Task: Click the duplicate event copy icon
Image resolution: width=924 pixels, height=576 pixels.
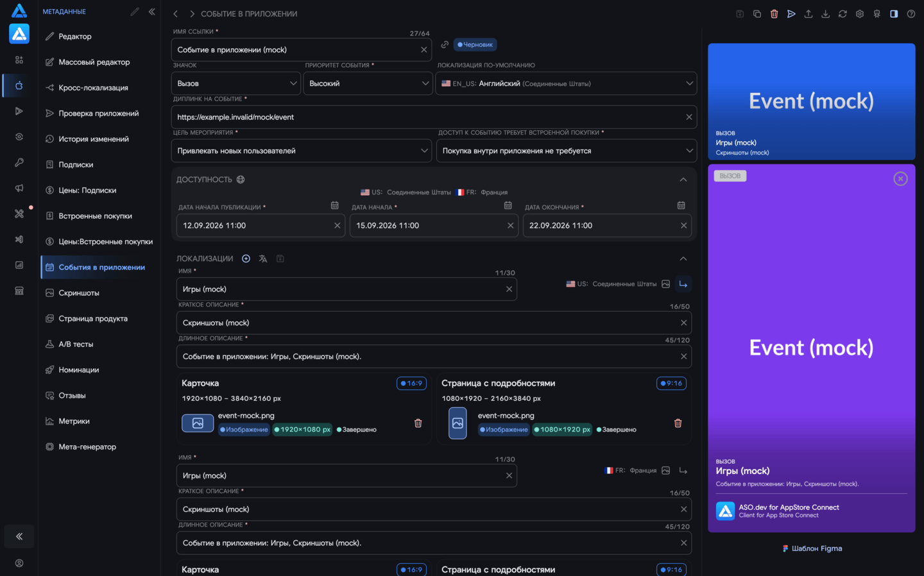Action: (757, 13)
